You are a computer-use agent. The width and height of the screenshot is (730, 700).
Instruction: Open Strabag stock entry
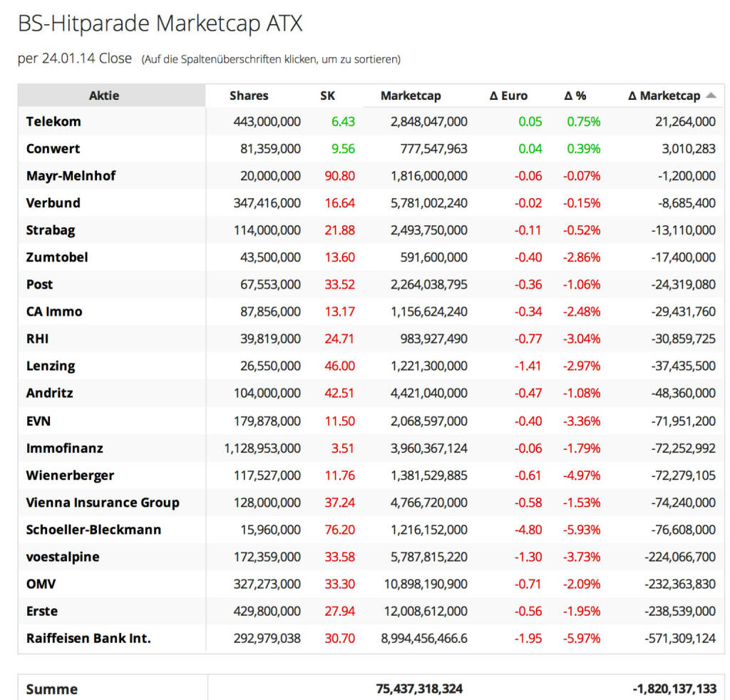50,230
